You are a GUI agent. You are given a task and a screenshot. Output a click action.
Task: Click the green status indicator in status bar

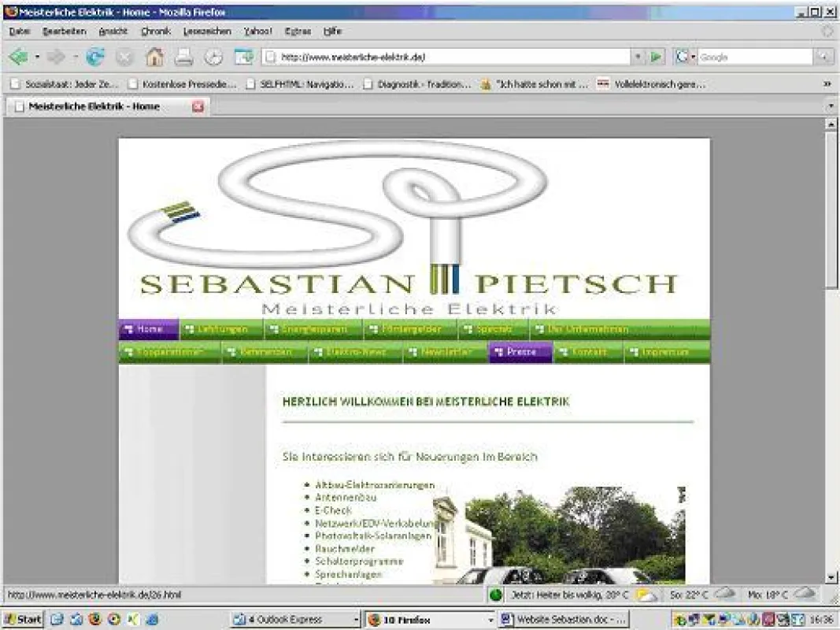click(495, 595)
